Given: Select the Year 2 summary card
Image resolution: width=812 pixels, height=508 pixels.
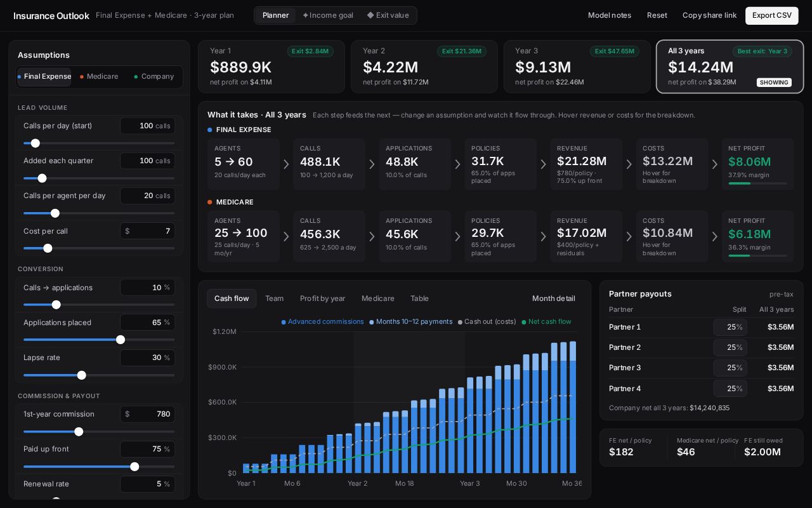Looking at the screenshot, I should pos(424,67).
